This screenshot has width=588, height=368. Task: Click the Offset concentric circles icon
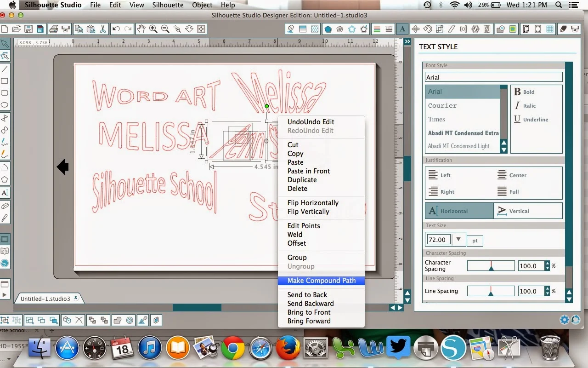130,320
